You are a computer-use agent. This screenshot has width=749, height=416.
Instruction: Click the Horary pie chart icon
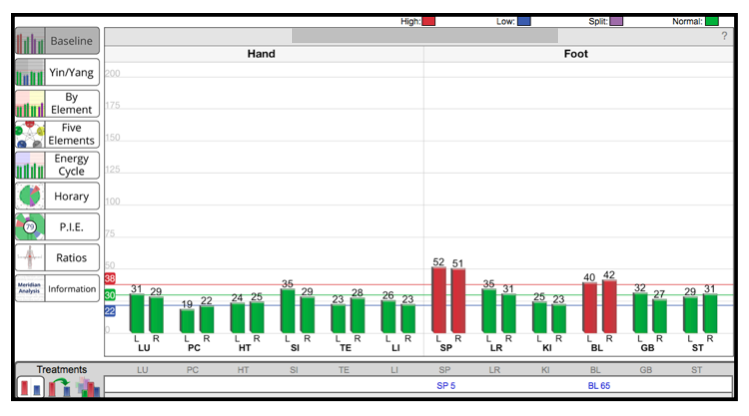click(30, 196)
